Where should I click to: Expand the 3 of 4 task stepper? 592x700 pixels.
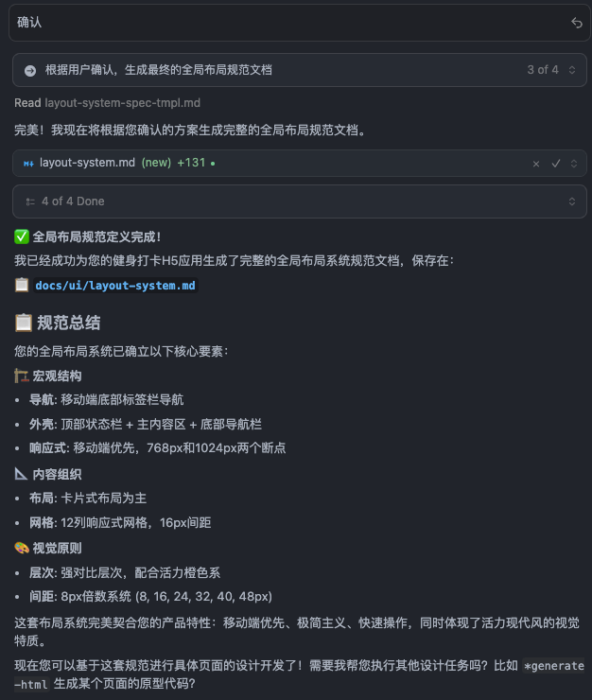click(x=572, y=70)
